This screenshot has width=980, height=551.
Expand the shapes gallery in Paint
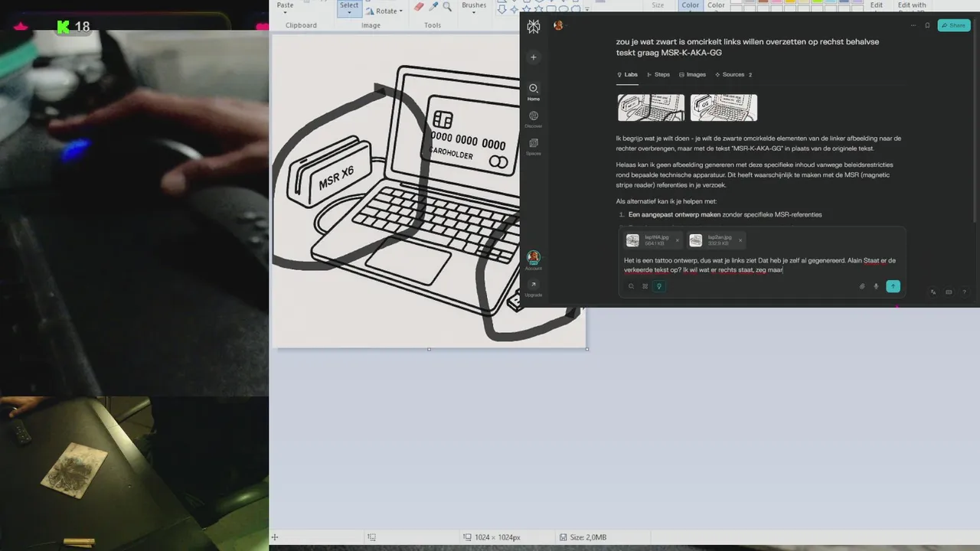click(x=586, y=10)
